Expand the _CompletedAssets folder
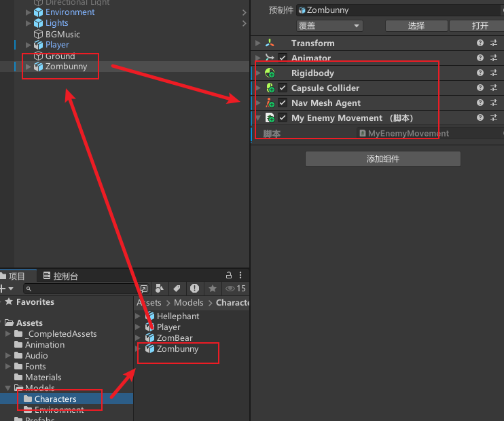Image resolution: width=504 pixels, height=421 pixels. (8, 334)
